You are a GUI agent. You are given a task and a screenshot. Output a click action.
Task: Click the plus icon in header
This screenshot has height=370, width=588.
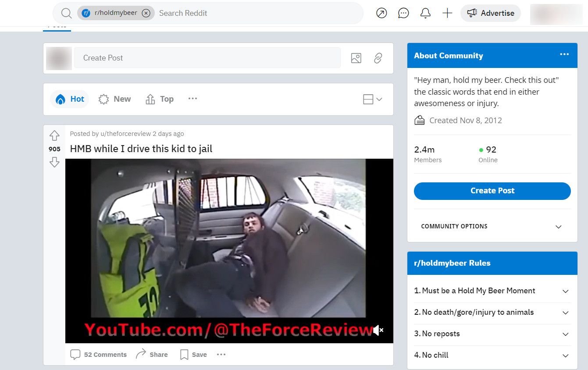coord(447,13)
